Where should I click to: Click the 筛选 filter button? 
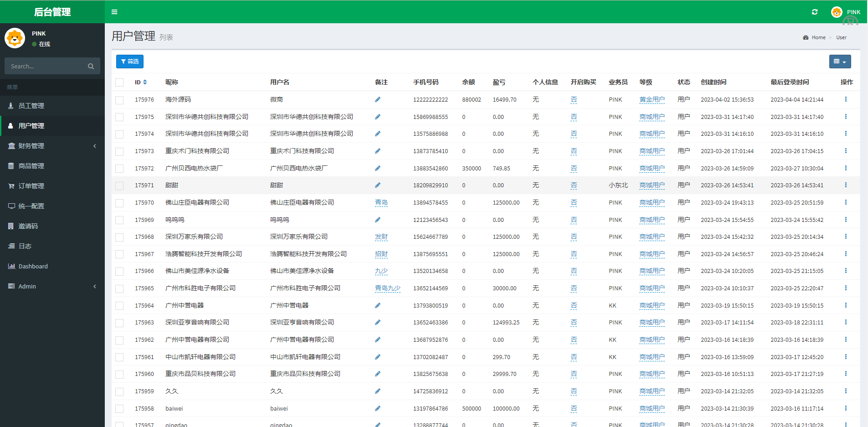(130, 61)
